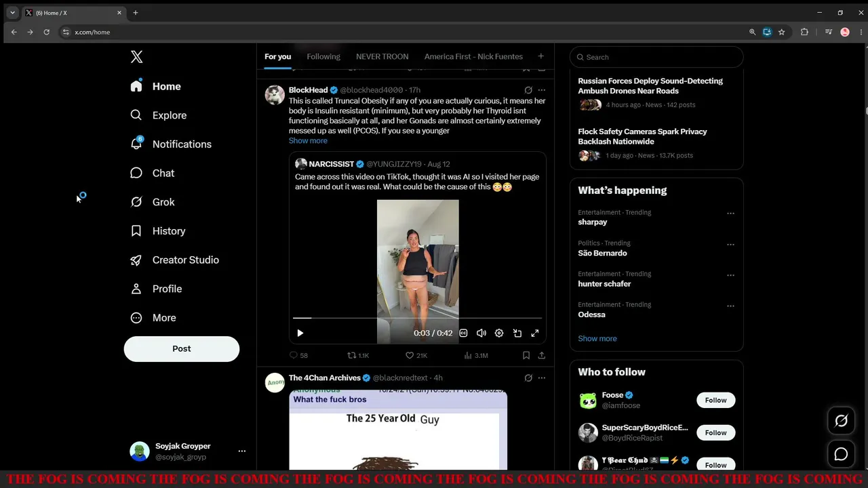Screen dimensions: 868x488
Task: Open Creator Studio
Action: [174, 260]
